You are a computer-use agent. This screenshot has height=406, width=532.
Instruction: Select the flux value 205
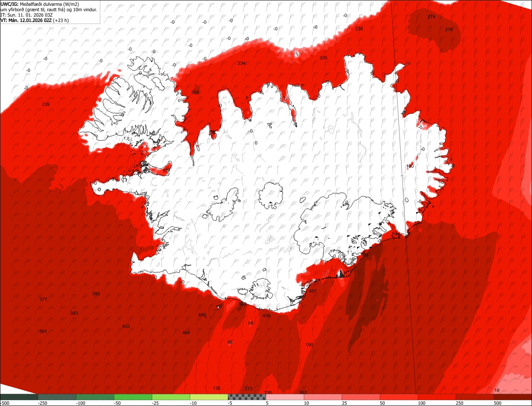click(x=323, y=58)
